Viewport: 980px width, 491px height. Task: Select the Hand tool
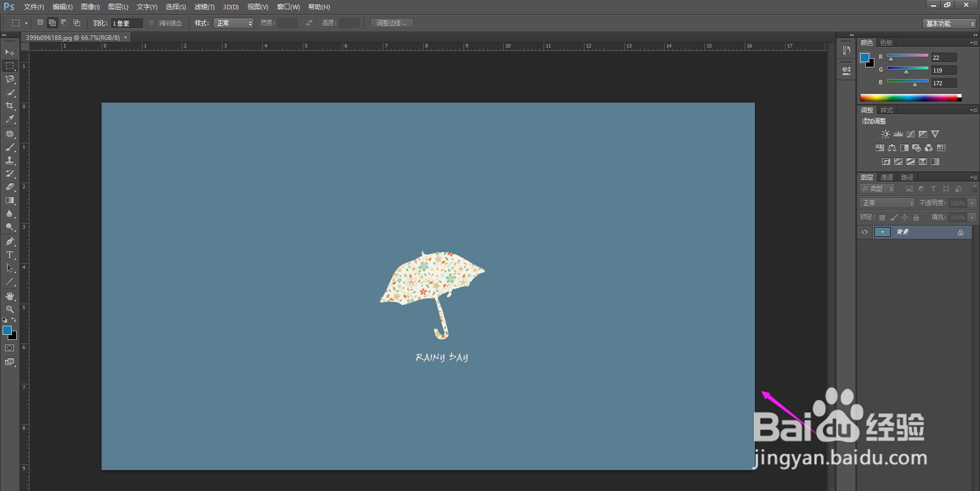pyautogui.click(x=10, y=296)
